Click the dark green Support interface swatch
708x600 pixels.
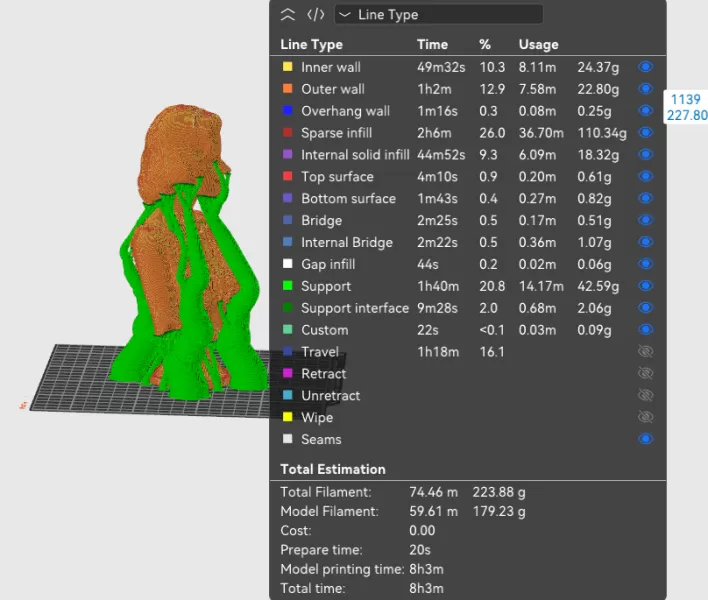coord(288,307)
